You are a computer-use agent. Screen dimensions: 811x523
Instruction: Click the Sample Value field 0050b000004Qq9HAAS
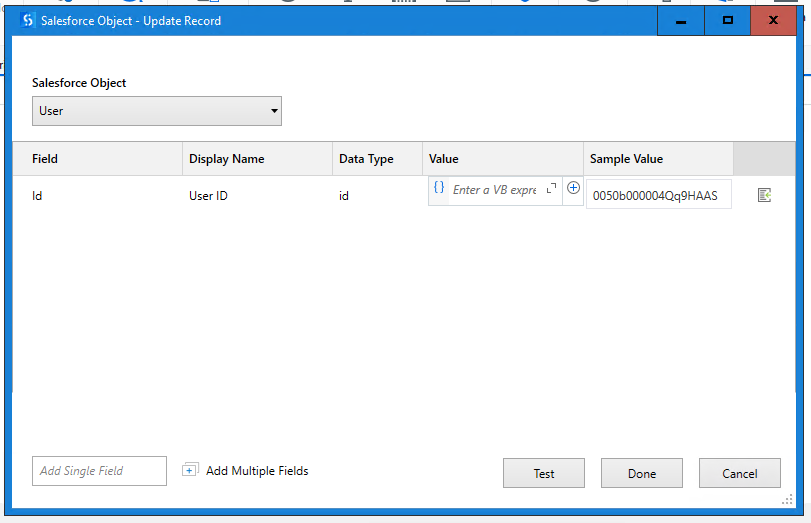pos(658,195)
